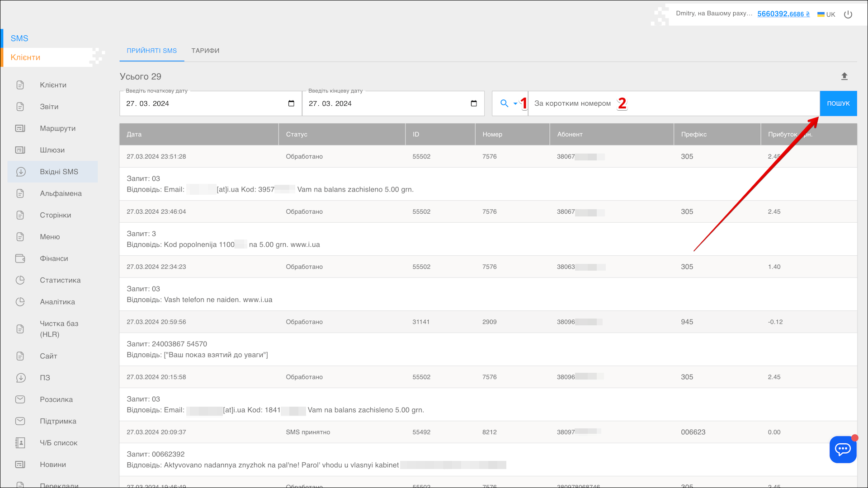
Task: Open calendar picker for end date
Action: [474, 103]
